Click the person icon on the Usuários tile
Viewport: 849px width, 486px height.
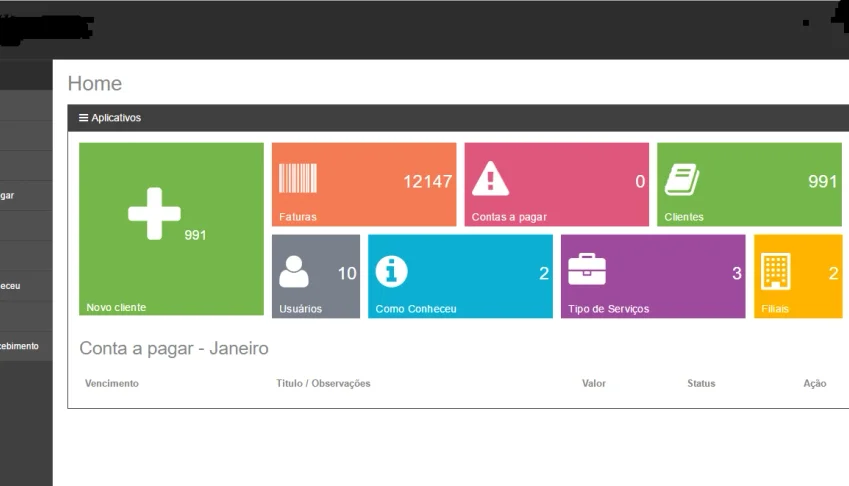point(294,272)
